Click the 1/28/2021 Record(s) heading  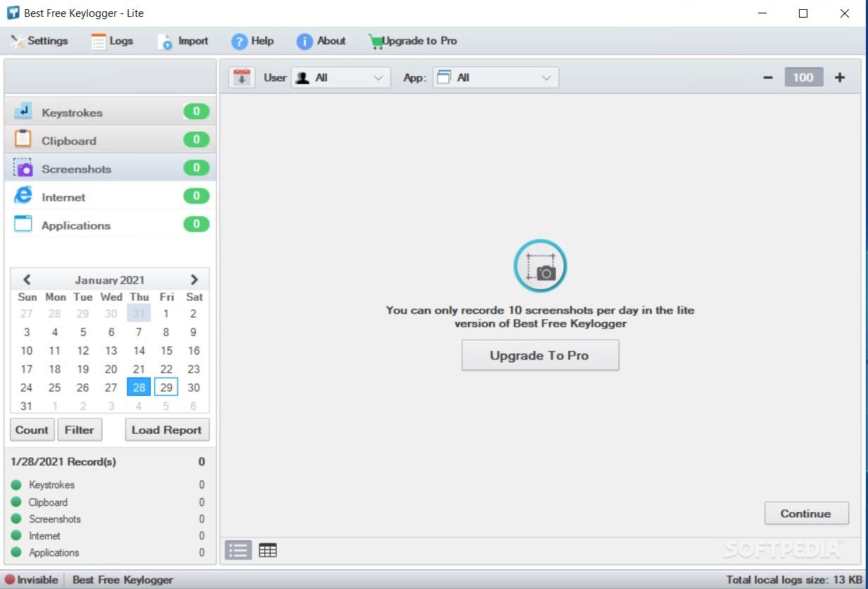tap(63, 462)
